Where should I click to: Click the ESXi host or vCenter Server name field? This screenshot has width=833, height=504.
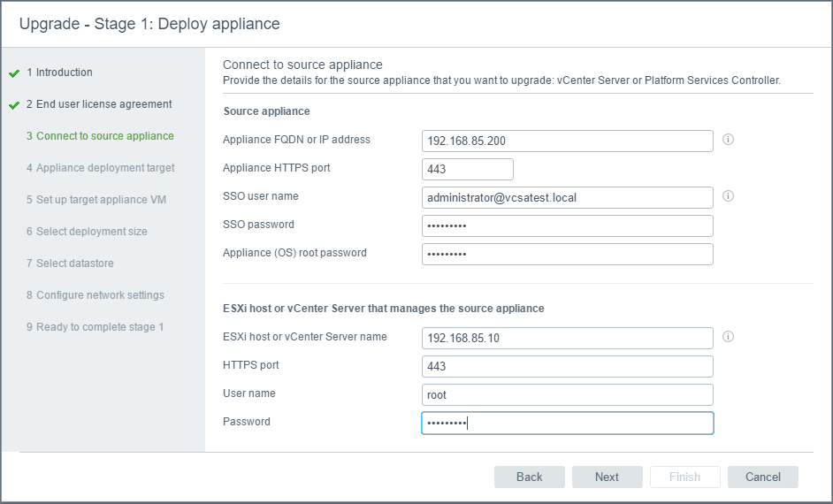coord(567,338)
